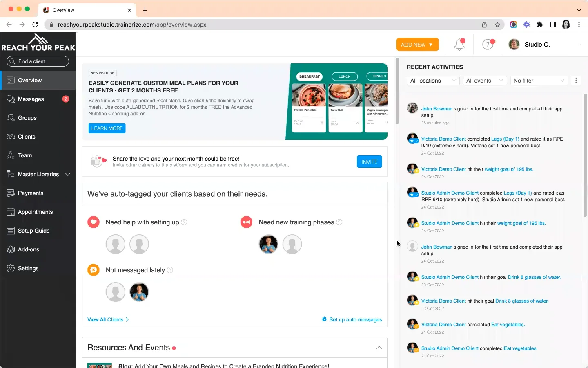Open Settings in the sidebar
The width and height of the screenshot is (588, 368).
point(38,268)
